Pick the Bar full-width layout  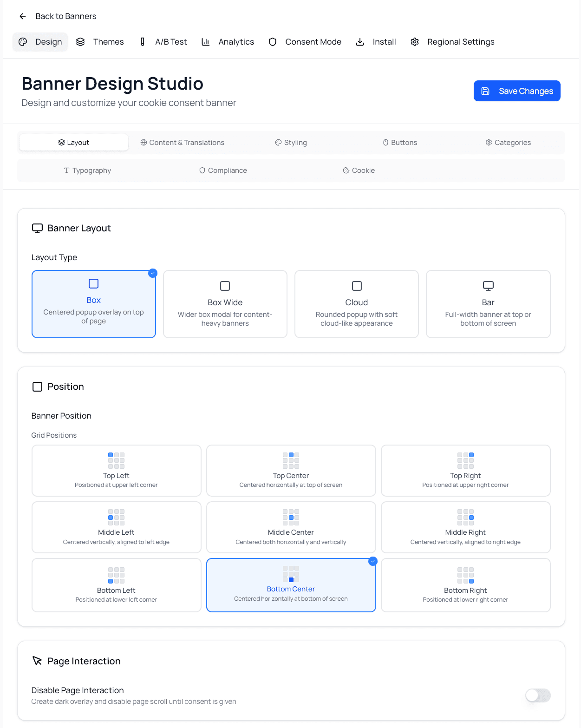tap(488, 304)
